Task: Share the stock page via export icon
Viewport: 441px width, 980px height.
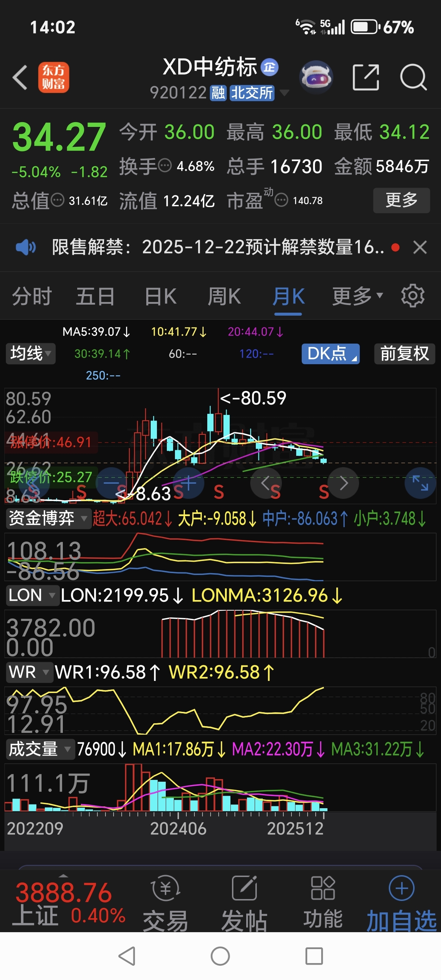Action: coord(366,77)
